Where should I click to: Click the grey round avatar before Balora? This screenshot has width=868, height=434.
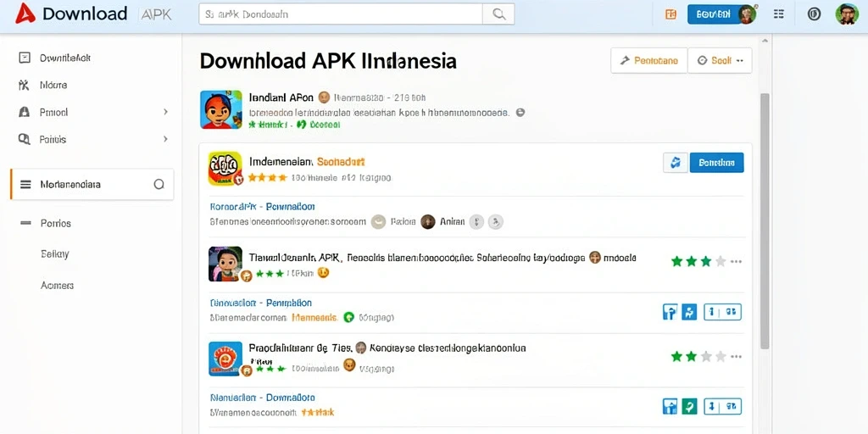pos(378,222)
